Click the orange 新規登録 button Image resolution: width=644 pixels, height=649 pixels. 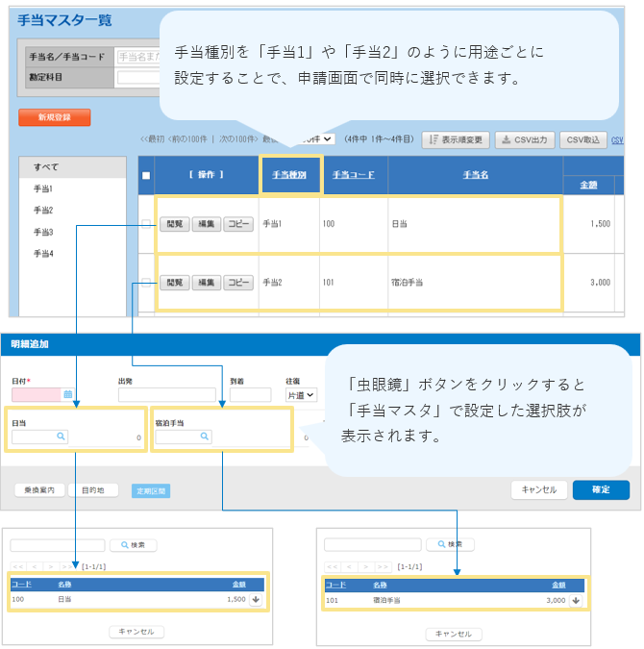tap(54, 117)
